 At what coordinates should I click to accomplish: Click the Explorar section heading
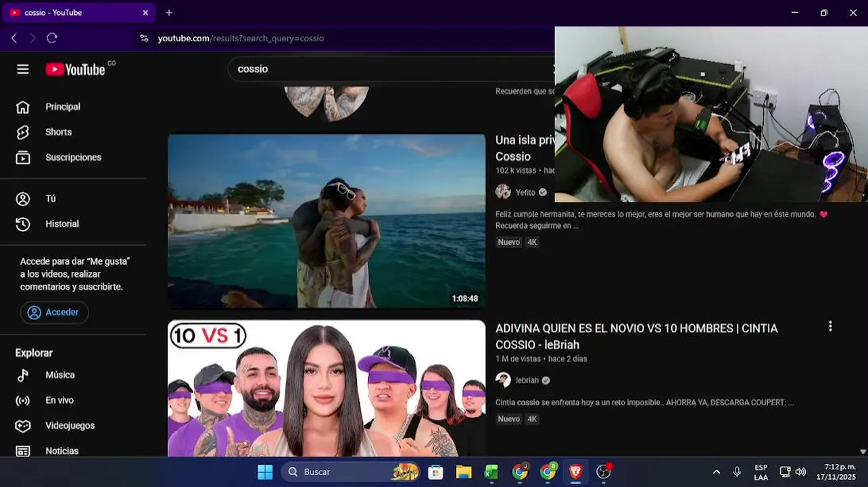[34, 353]
